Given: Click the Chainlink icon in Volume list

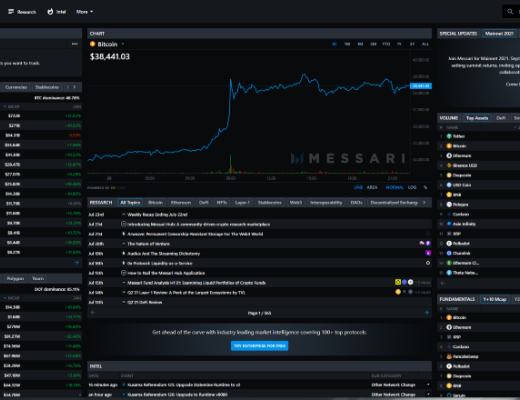Looking at the screenshot, I should [x=449, y=253].
